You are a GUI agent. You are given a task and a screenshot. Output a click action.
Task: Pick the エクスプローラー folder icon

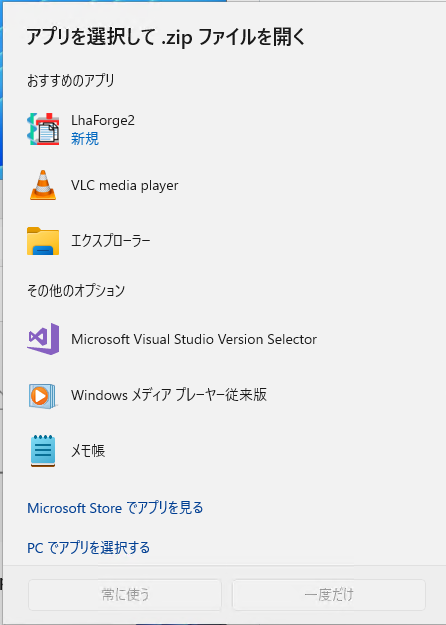pyautogui.click(x=43, y=241)
